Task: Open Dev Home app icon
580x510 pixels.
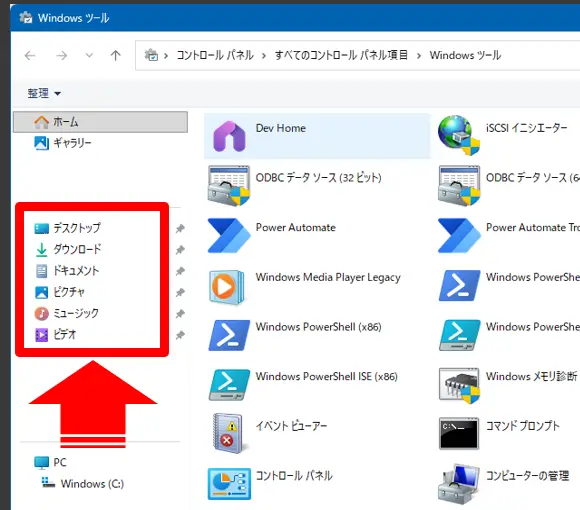Action: point(229,136)
